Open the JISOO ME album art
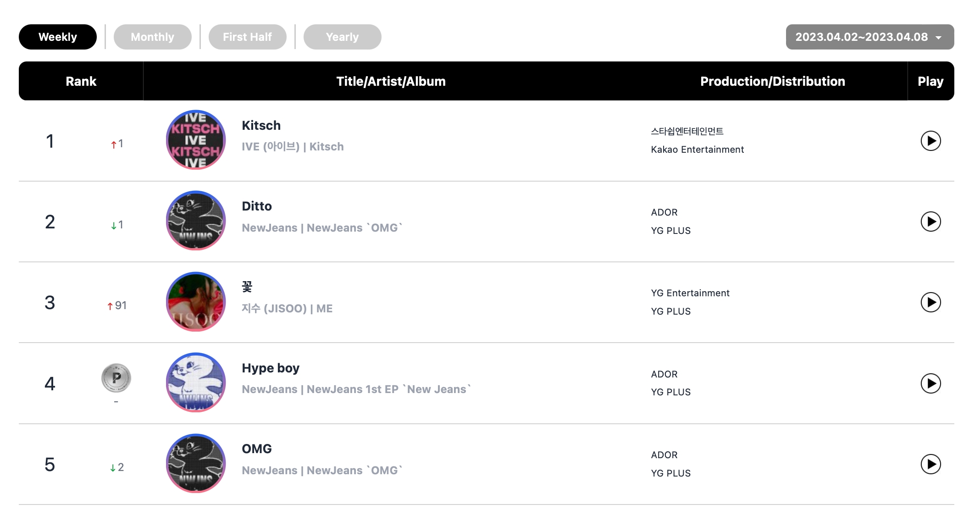The height and width of the screenshot is (510, 980). coord(196,302)
